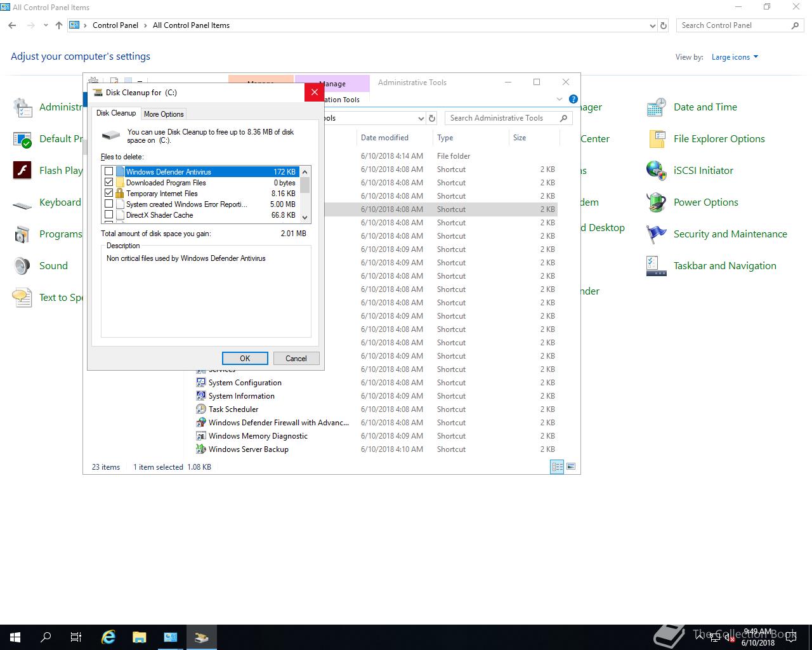Expand the Administrative Tools address bar dropdown
The image size is (812, 650).
[421, 118]
